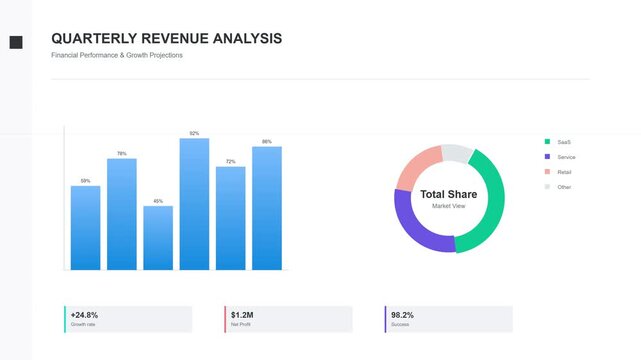Select the Service legend label
The image size is (641, 360).
[x=566, y=157]
